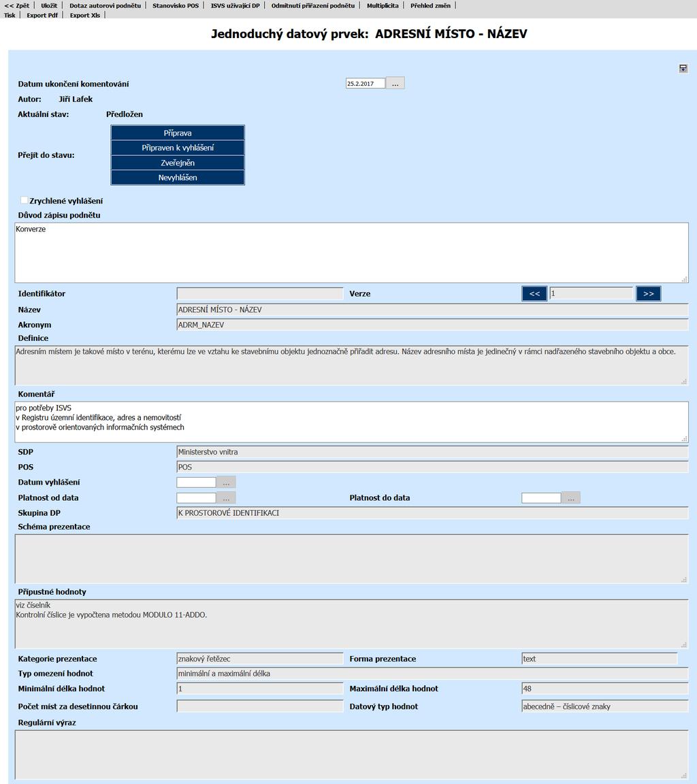Viewport: 697px width, 784px height.
Task: Click into Přípustné hodnoty text area
Action: click(351, 623)
